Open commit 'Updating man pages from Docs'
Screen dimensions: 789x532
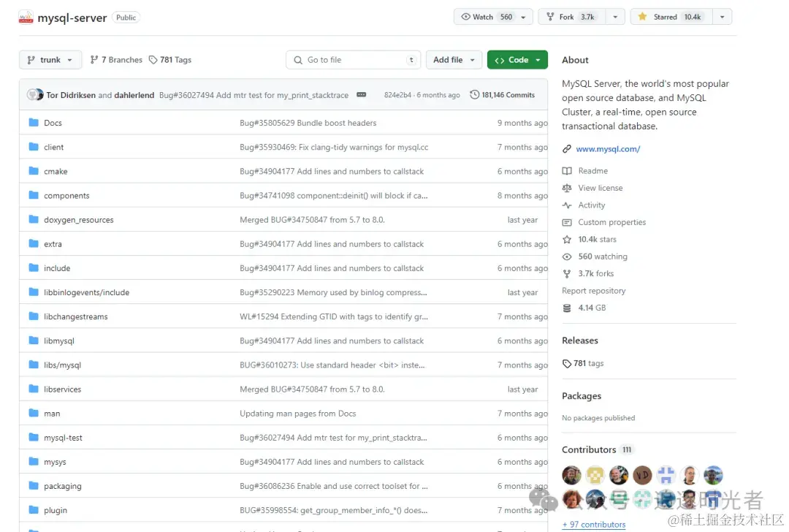click(298, 413)
